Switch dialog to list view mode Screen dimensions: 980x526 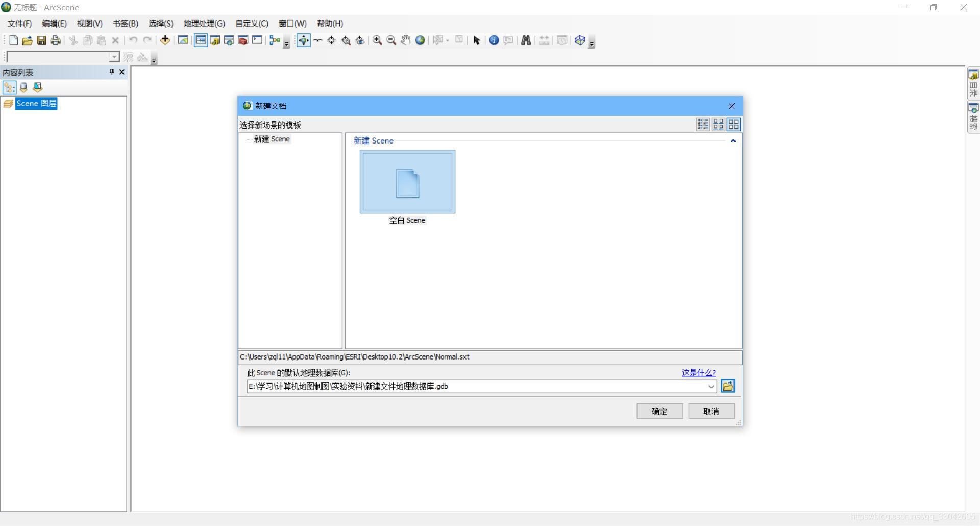click(x=703, y=124)
